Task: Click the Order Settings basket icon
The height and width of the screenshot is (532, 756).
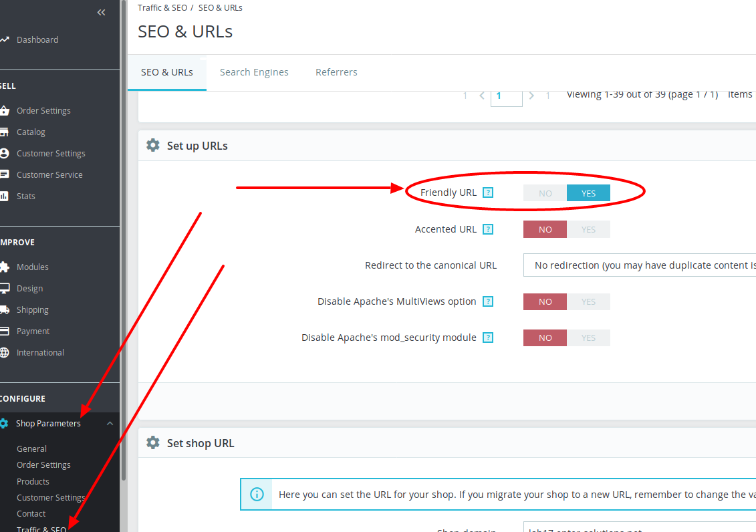Action: 4,111
